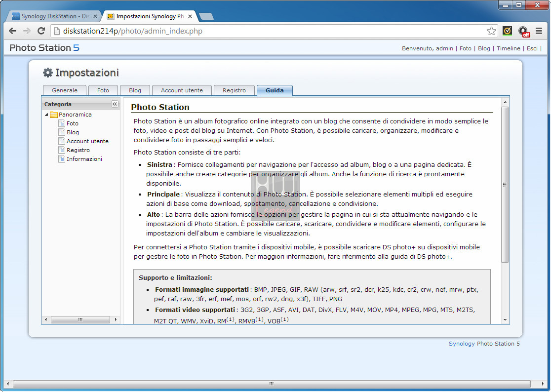The image size is (551, 392).
Task: Click the category tree scroll left arrow
Action: [x=46, y=319]
